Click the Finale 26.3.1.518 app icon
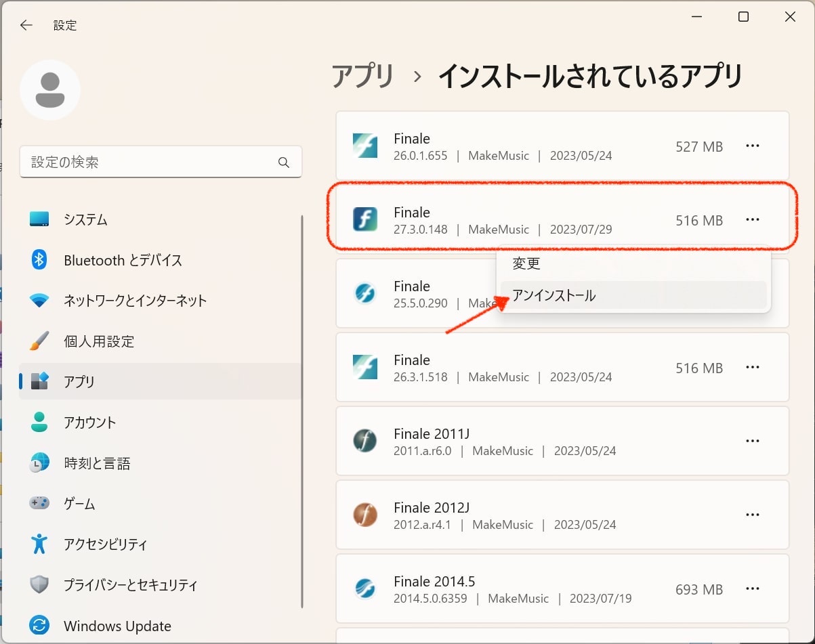The height and width of the screenshot is (644, 815). [365, 368]
